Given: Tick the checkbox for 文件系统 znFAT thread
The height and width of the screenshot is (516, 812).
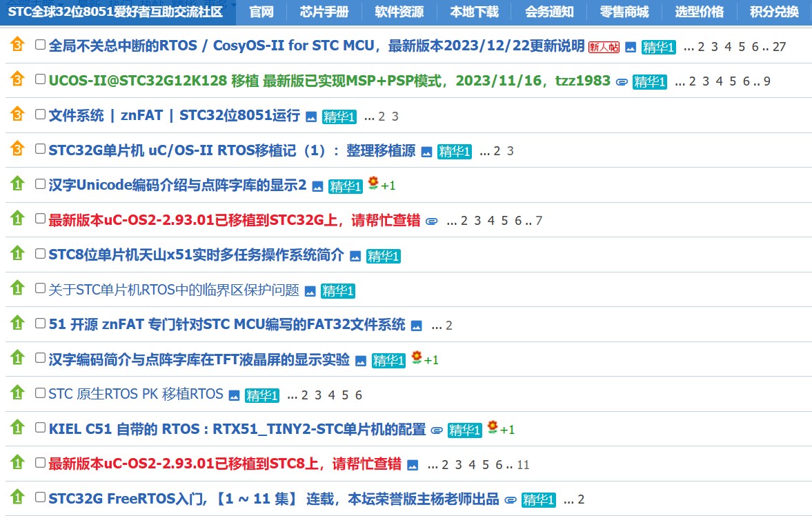Looking at the screenshot, I should click(x=41, y=115).
